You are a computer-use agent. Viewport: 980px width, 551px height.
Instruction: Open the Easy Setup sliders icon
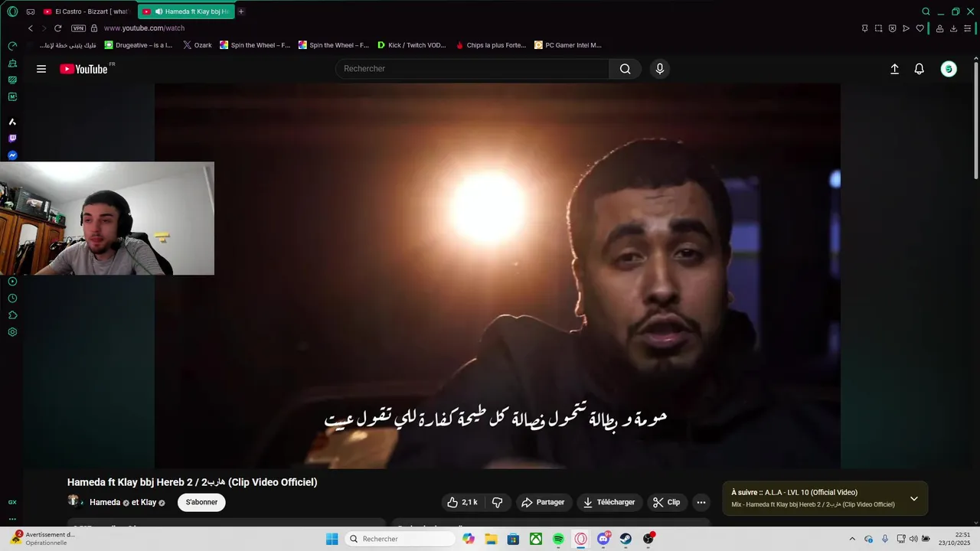[x=968, y=28]
